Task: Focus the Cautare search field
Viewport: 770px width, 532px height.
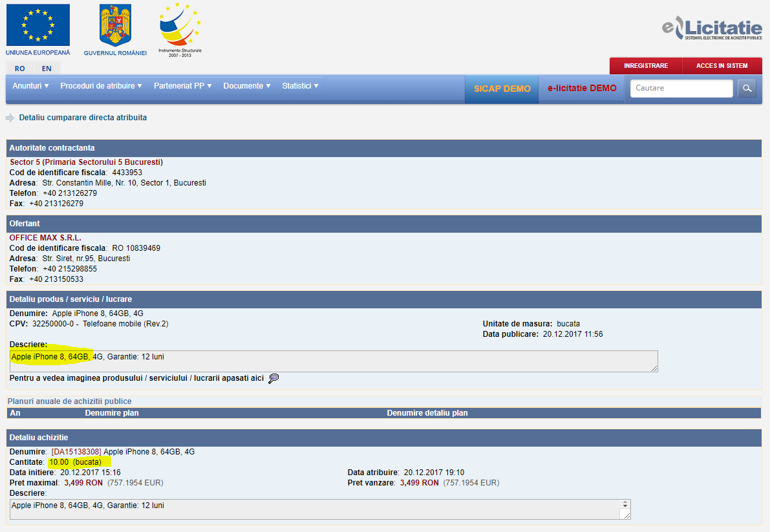Action: pyautogui.click(x=681, y=89)
